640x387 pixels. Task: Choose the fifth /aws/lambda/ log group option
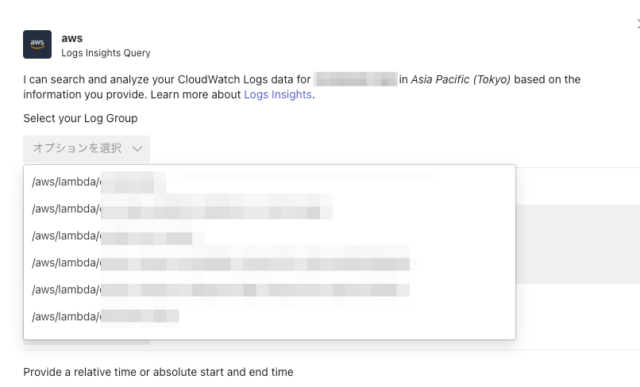269,289
